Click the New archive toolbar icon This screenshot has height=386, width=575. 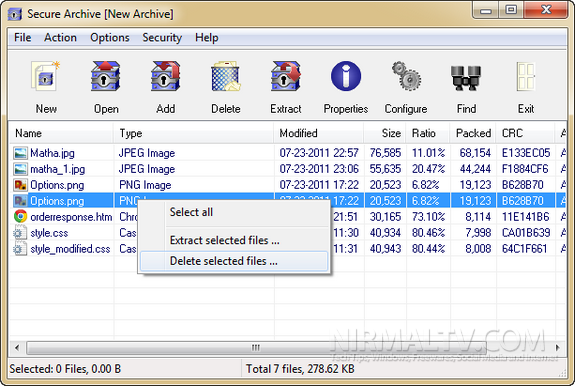pos(46,76)
